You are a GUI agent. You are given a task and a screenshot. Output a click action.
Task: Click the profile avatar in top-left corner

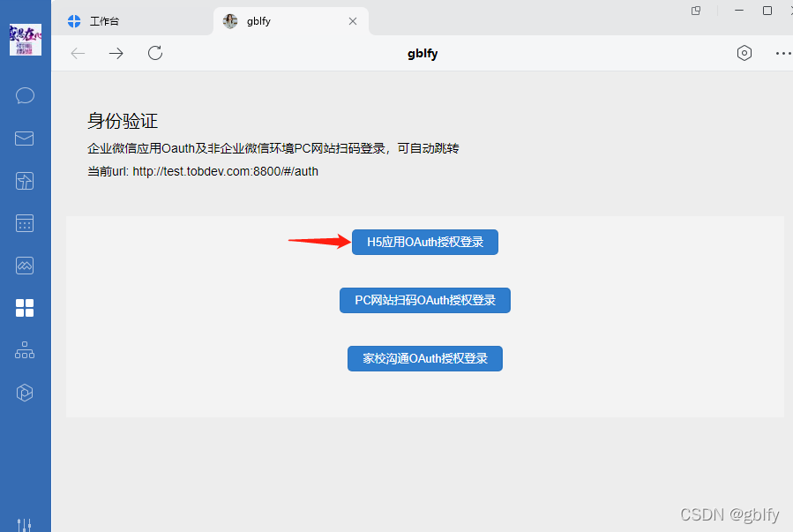point(25,40)
